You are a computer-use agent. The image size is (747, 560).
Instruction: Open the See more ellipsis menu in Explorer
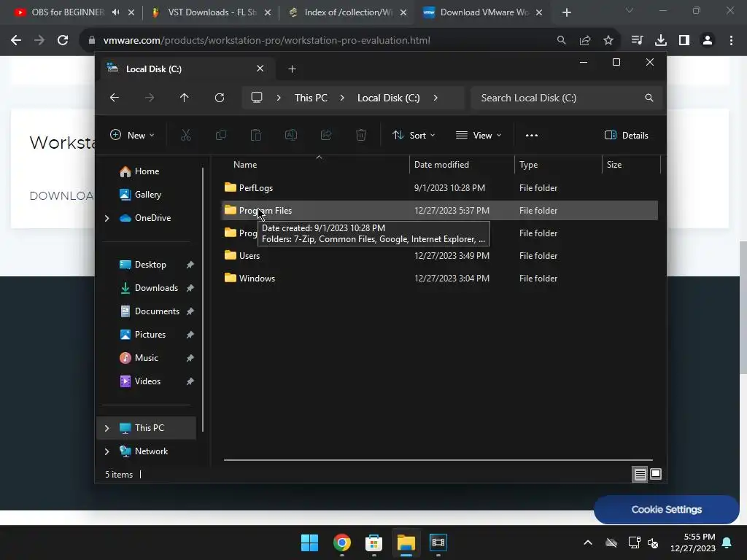pyautogui.click(x=532, y=135)
